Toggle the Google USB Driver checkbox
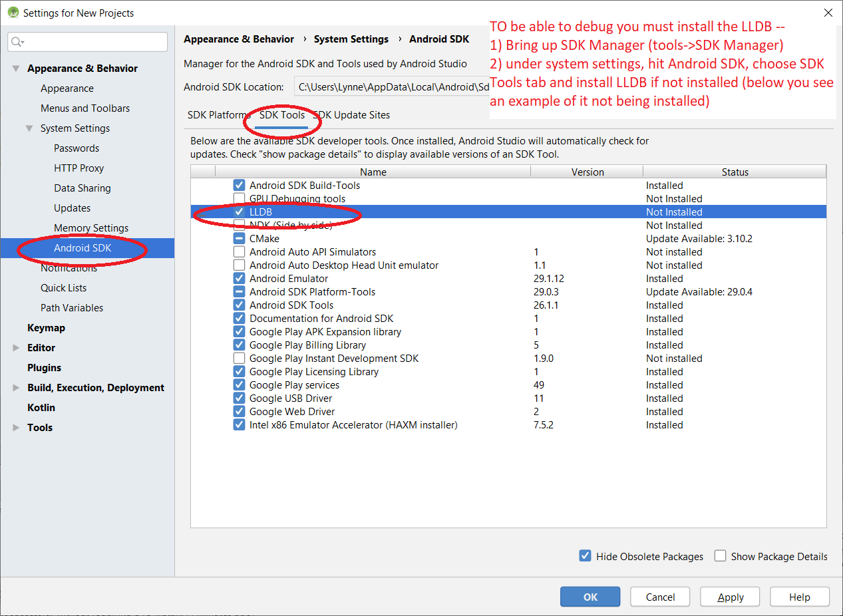Screen dimensions: 843x616 click(x=240, y=398)
